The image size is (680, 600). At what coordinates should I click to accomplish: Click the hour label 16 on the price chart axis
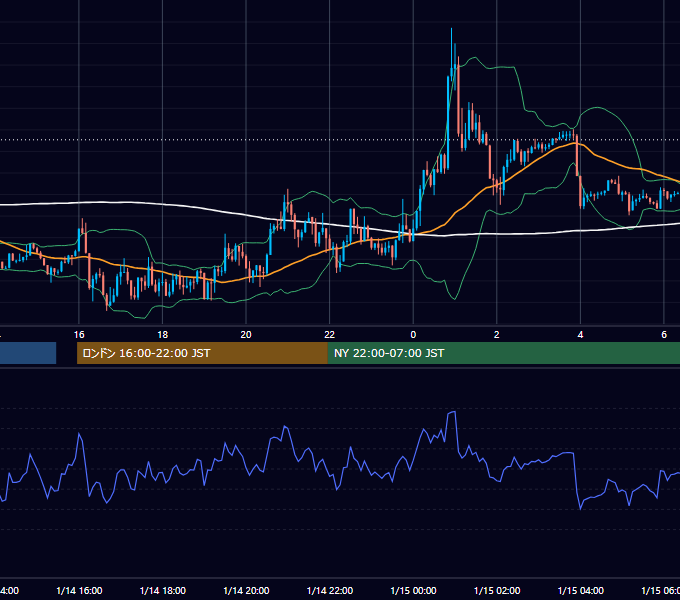[79, 334]
